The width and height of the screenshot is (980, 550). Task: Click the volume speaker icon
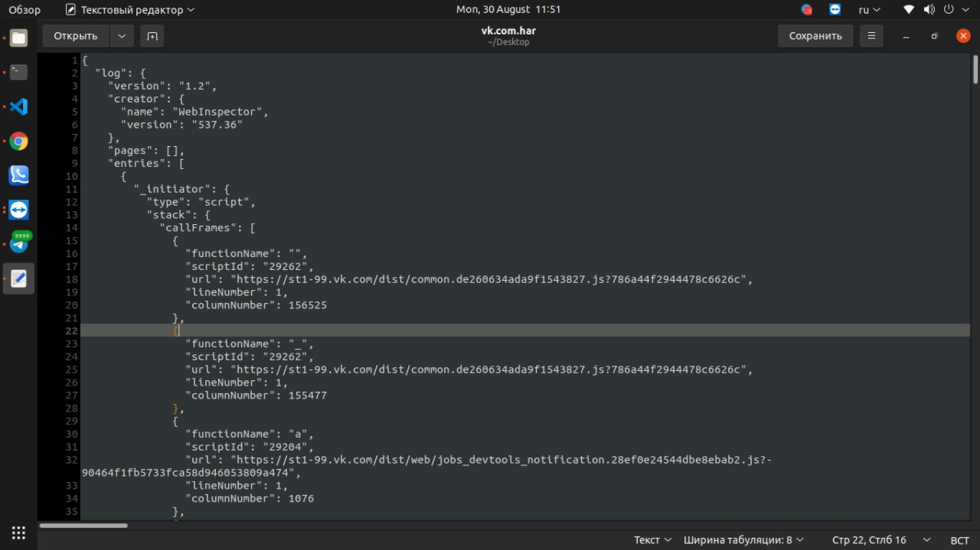929,10
